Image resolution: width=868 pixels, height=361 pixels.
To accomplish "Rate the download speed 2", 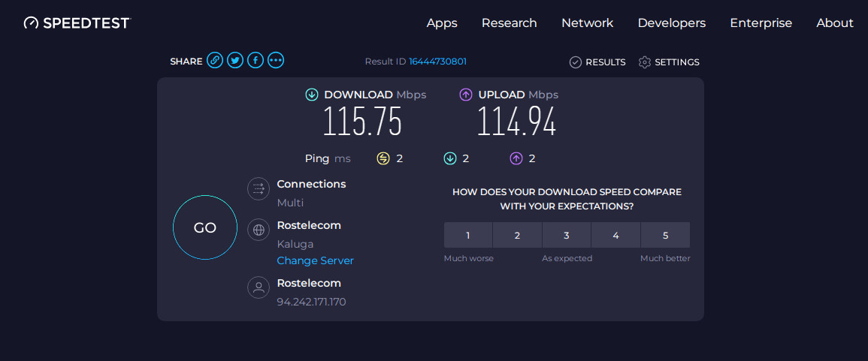I will [x=517, y=235].
